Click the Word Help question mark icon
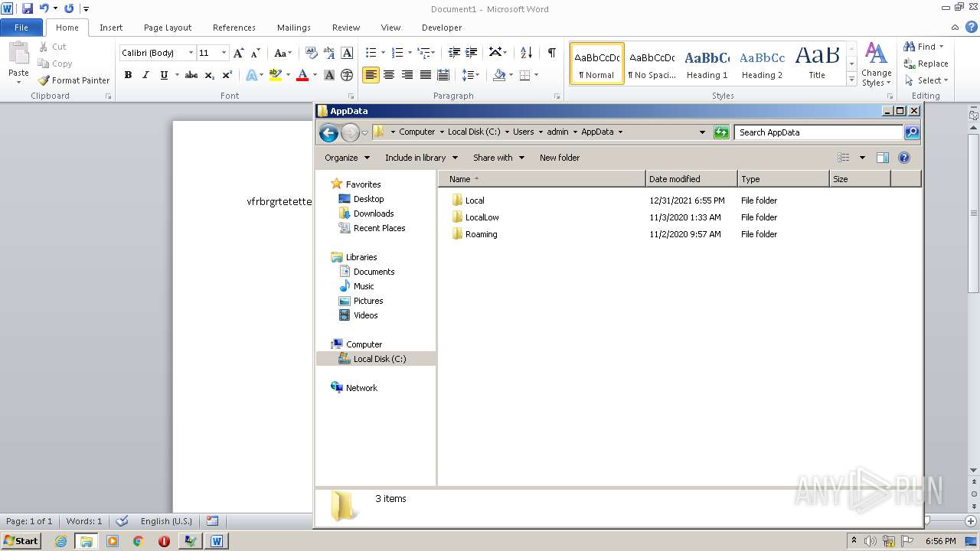The image size is (980, 551). (971, 27)
